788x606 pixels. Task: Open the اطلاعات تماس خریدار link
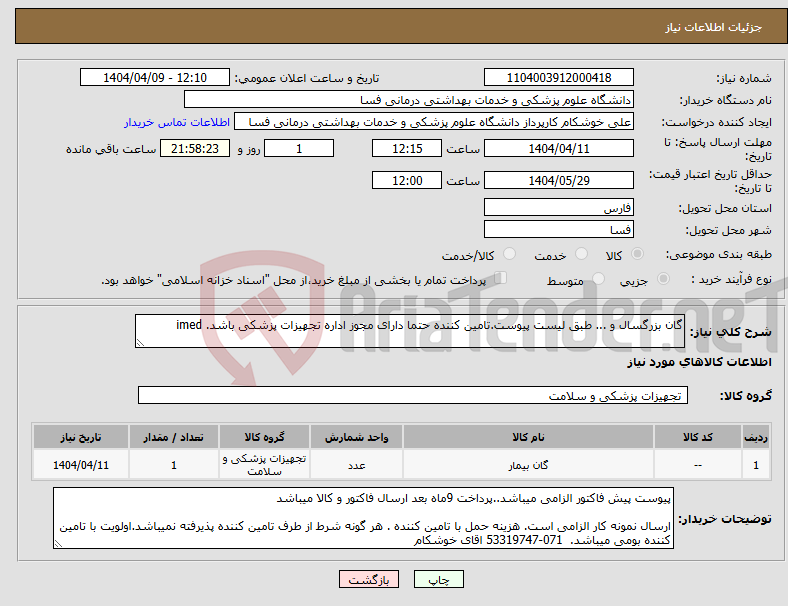(177, 122)
